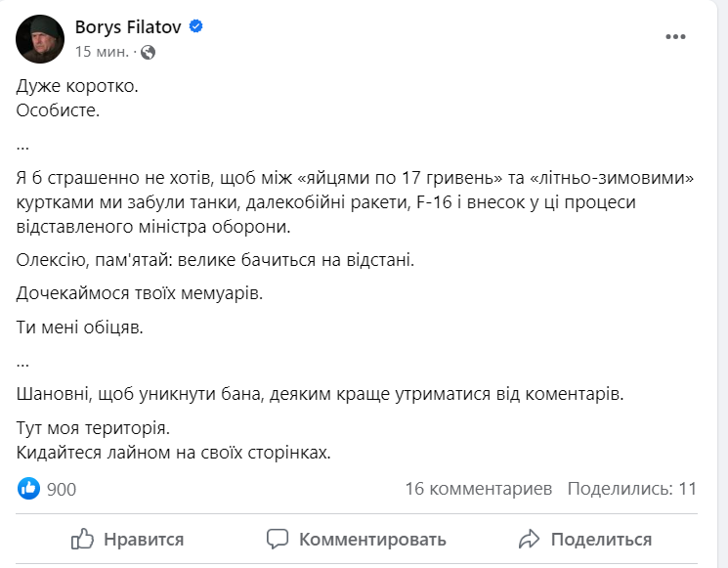Click the blue verified badge

[x=195, y=27]
